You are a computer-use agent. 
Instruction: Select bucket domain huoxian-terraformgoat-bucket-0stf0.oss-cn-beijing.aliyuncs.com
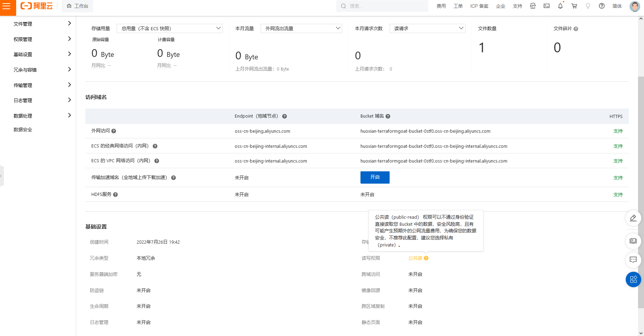[425, 131]
